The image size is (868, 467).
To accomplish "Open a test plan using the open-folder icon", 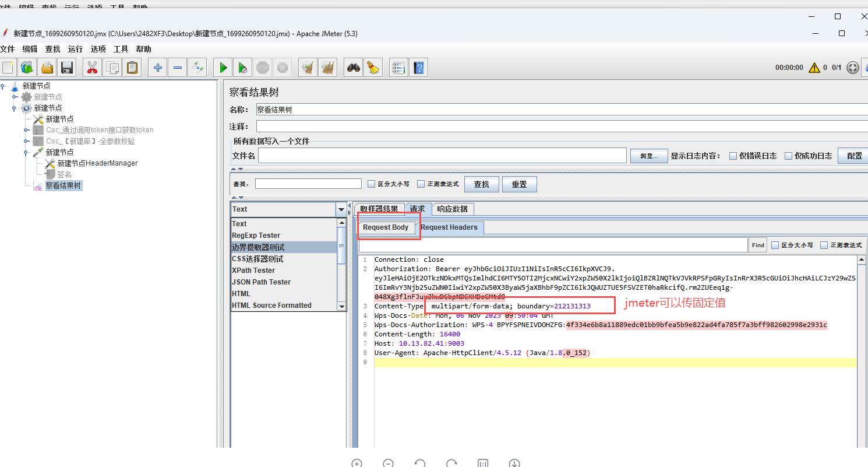I will click(47, 67).
